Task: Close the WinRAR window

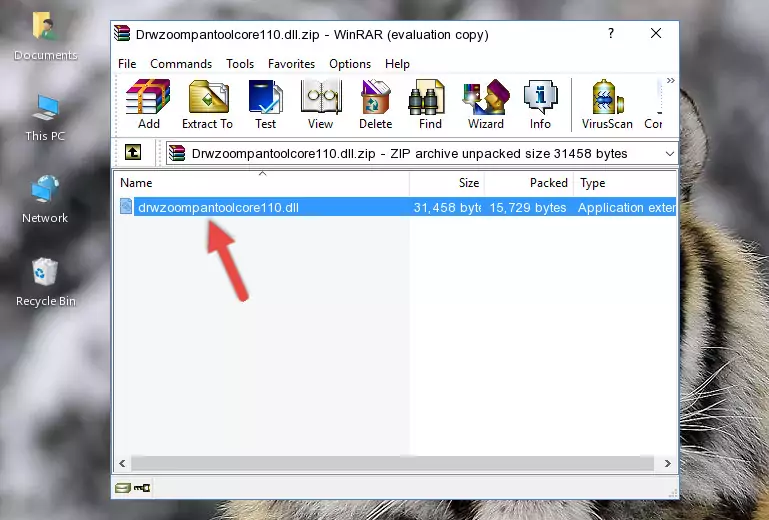Action: point(656,33)
